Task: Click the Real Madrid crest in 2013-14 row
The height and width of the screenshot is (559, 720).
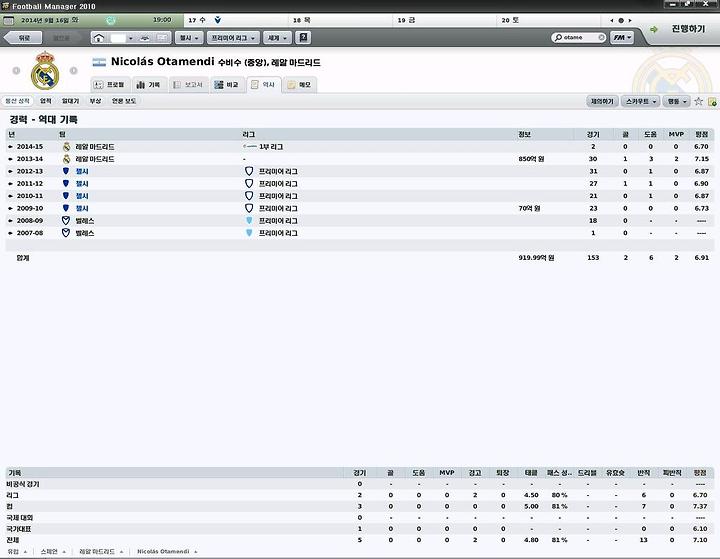Action: [67, 159]
